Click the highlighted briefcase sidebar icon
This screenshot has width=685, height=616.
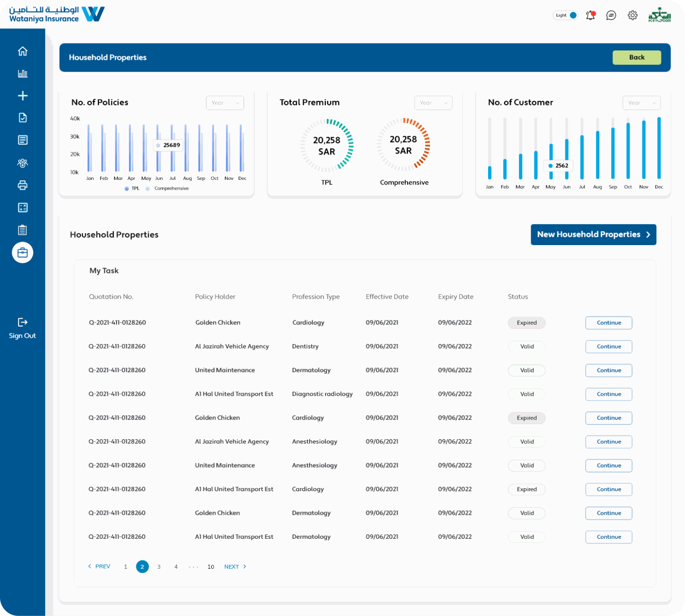[x=23, y=253]
